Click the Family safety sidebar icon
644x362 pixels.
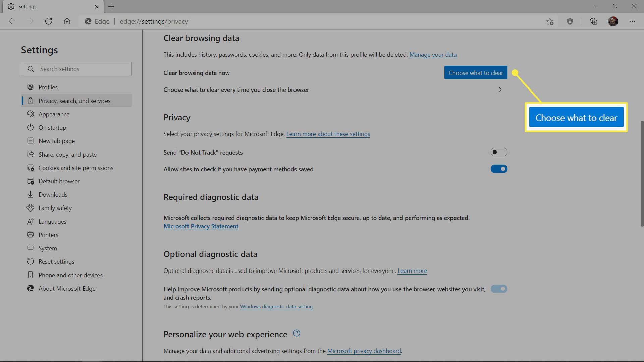30,208
